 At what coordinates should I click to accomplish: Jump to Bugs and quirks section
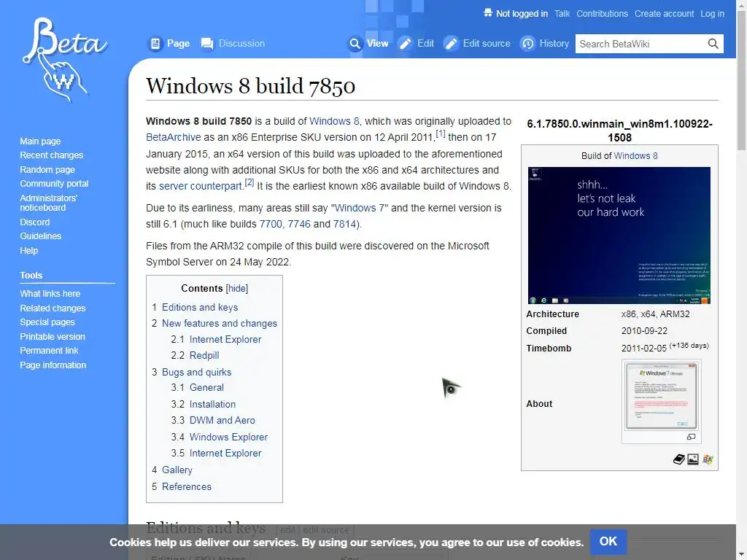point(196,372)
